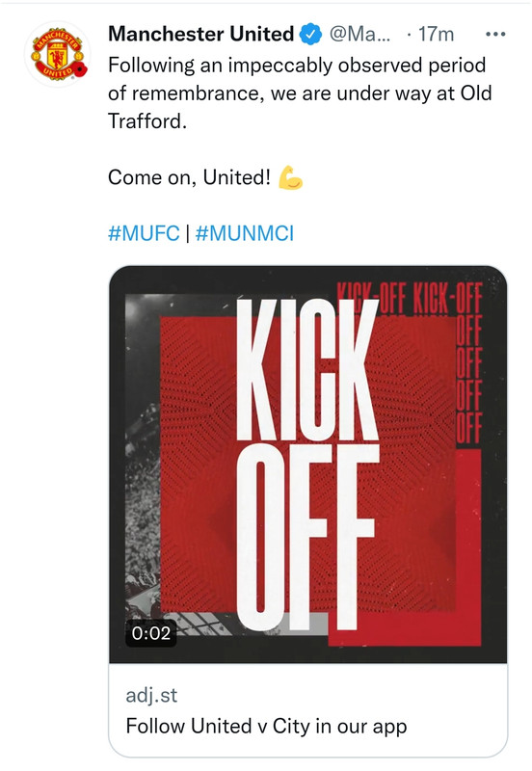Image resolution: width=532 pixels, height=771 pixels.
Task: Click the large white OFF lettering in video
Action: pos(307,537)
